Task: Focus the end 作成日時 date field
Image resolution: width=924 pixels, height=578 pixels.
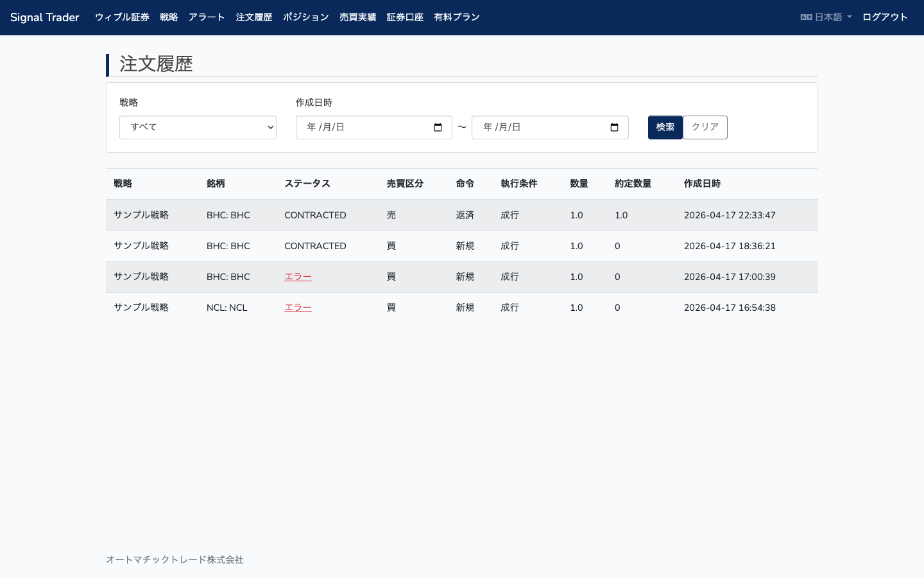Action: tap(550, 127)
